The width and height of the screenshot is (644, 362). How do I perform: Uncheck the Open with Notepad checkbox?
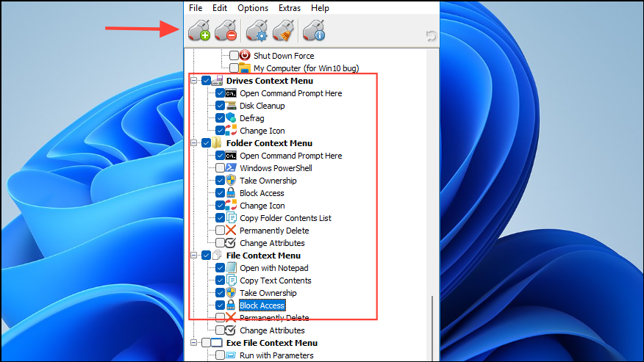tap(220, 267)
